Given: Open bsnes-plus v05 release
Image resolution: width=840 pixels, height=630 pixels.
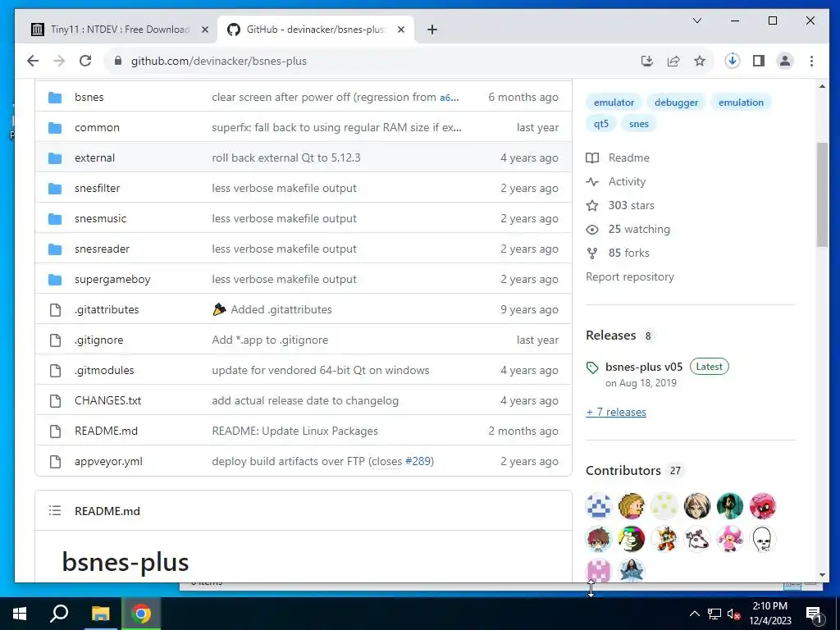Looking at the screenshot, I should click(644, 367).
